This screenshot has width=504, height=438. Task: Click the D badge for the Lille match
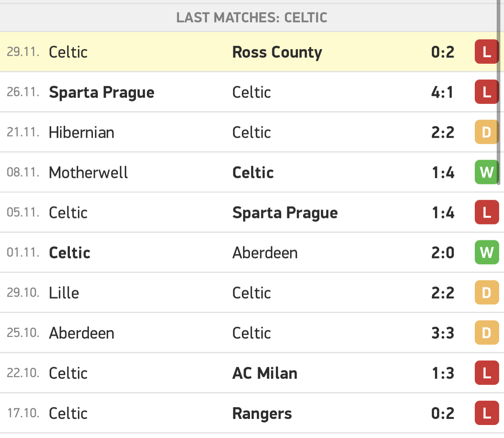pyautogui.click(x=487, y=293)
